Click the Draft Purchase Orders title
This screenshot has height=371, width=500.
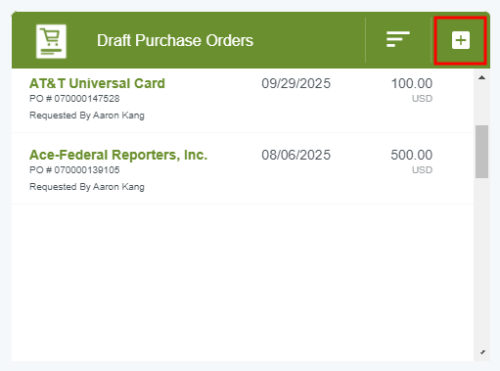[x=175, y=40]
